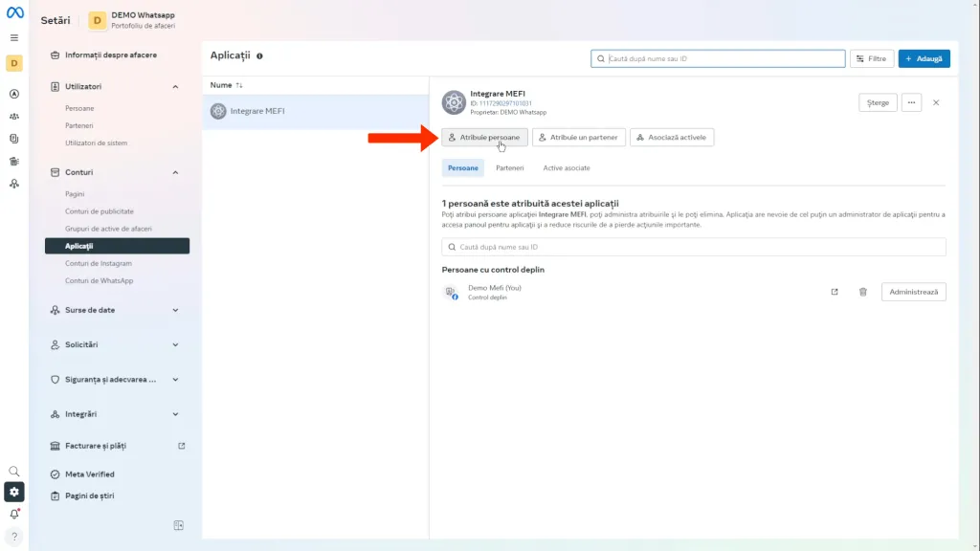The width and height of the screenshot is (980, 551).
Task: Click the people icon in left rail
Action: (x=13, y=116)
